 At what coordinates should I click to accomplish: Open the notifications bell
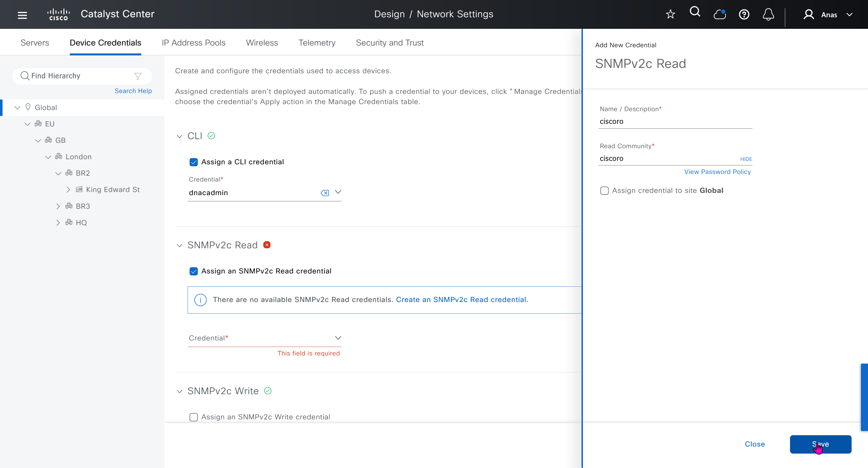(x=768, y=14)
